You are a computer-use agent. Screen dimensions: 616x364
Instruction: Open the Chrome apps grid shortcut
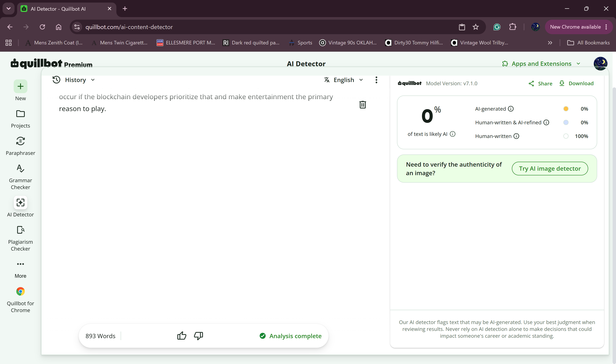coord(9,43)
